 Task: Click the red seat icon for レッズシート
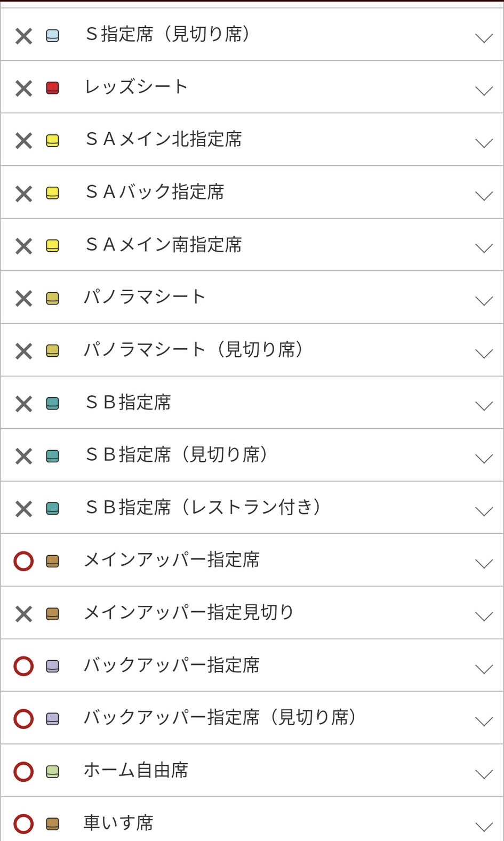click(x=52, y=88)
